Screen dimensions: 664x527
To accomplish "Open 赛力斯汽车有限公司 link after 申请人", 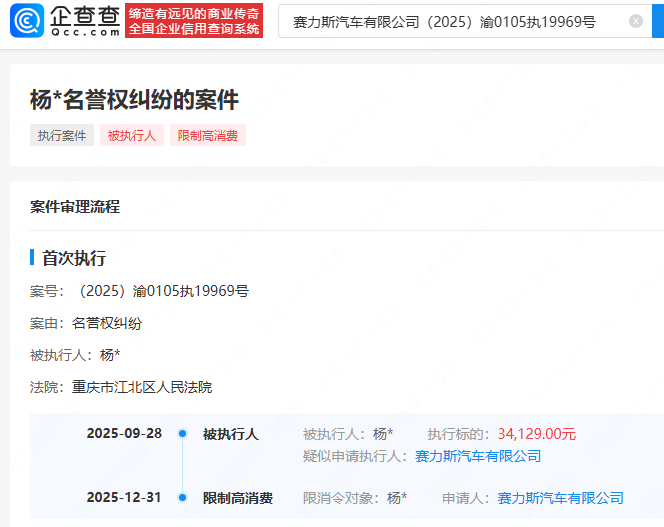I will tap(560, 498).
